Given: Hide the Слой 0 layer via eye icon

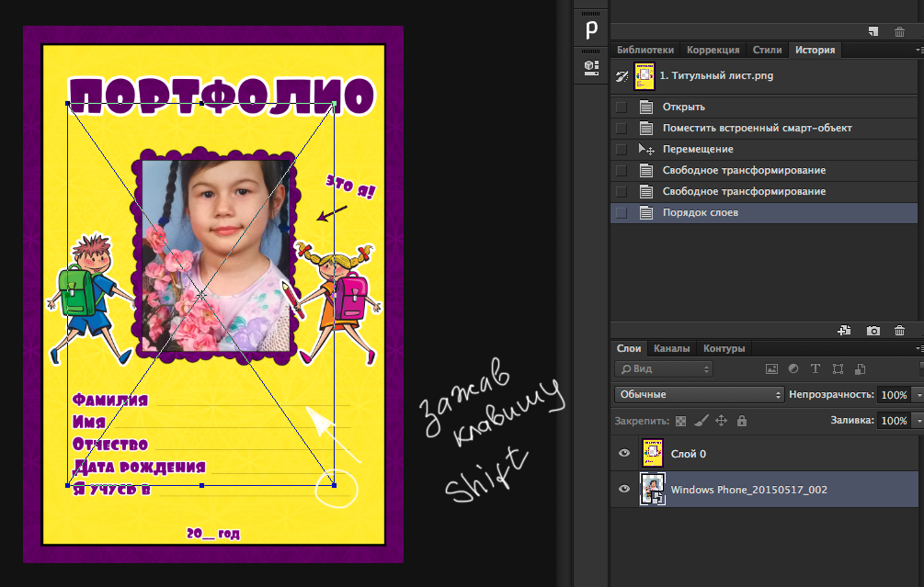Looking at the screenshot, I should coord(624,454).
